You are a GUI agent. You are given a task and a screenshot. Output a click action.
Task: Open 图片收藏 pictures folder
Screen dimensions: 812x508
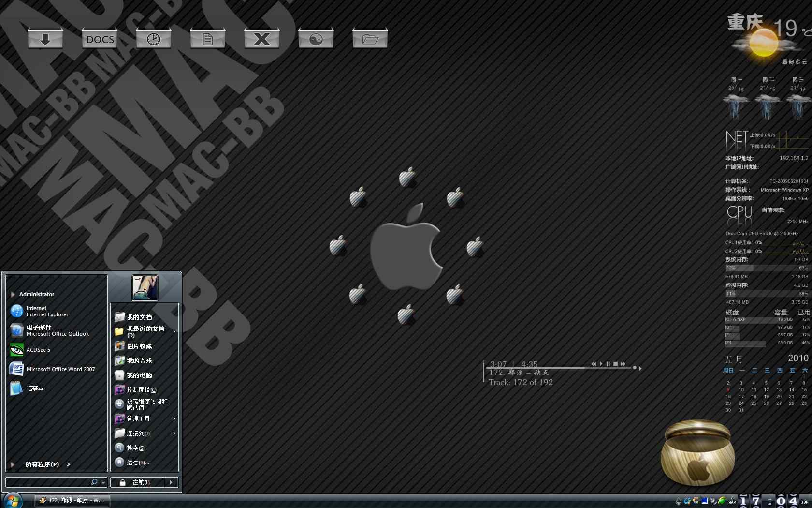click(x=145, y=346)
